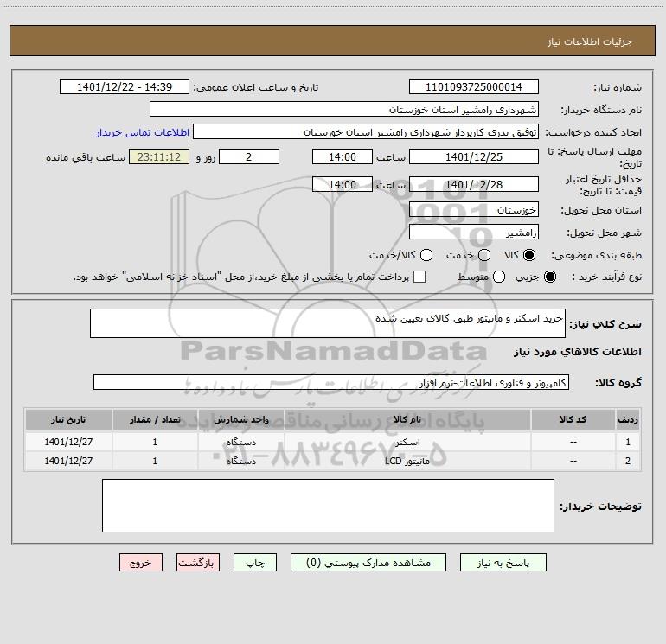This screenshot has height=644, width=666.
Task: Click the پاسخ به نیاز button
Action: click(503, 563)
